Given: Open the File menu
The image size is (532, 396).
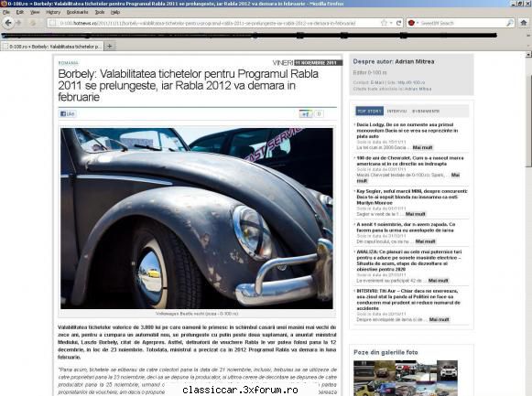Looking at the screenshot, I should tap(5, 12).
